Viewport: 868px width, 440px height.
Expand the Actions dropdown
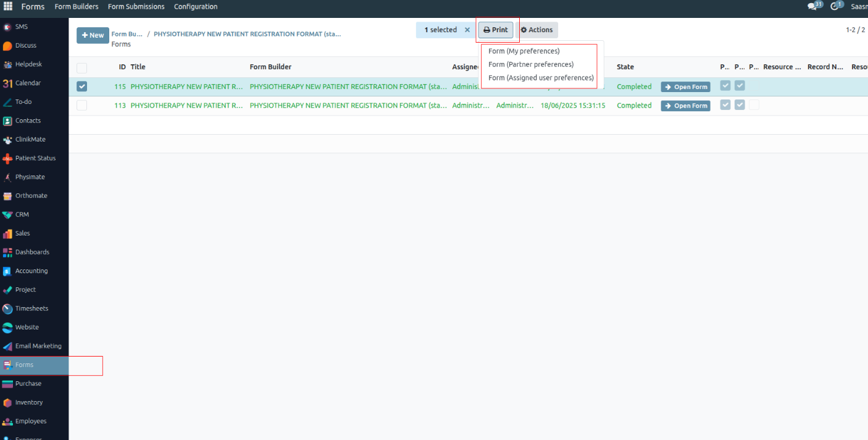point(536,30)
